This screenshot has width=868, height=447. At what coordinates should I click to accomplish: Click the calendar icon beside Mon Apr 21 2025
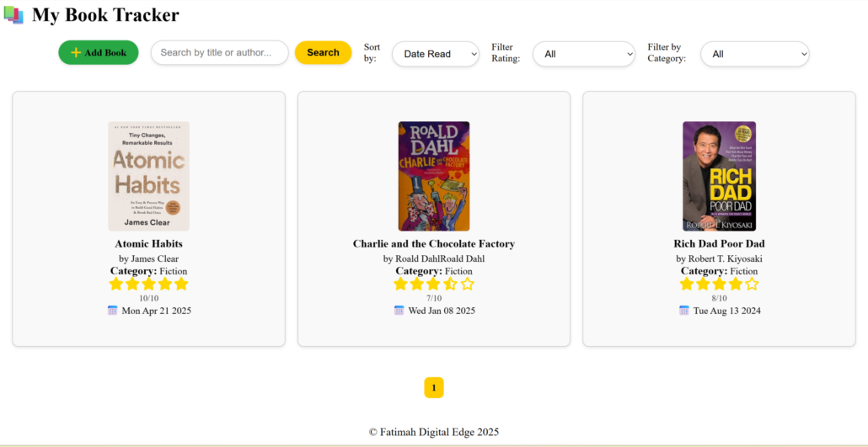click(x=112, y=311)
